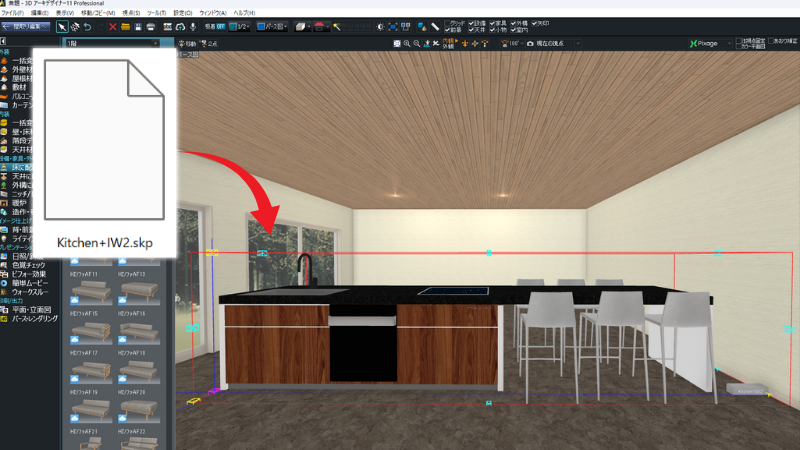Expand the eraser-shaped tool dropdown arrow
Viewport: 800px width, 450px height.
point(309,27)
